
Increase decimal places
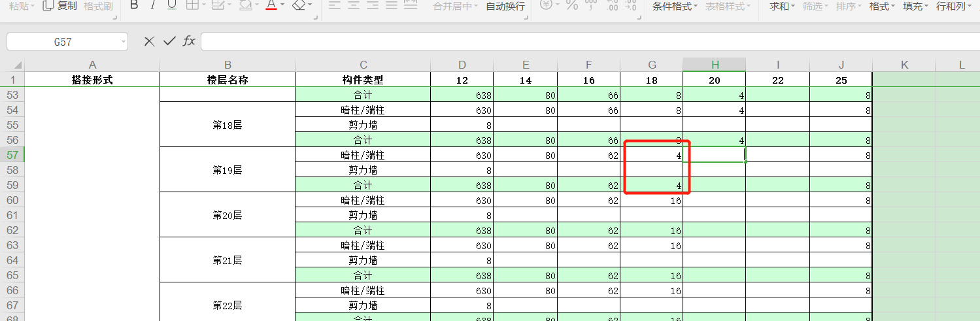(x=613, y=6)
